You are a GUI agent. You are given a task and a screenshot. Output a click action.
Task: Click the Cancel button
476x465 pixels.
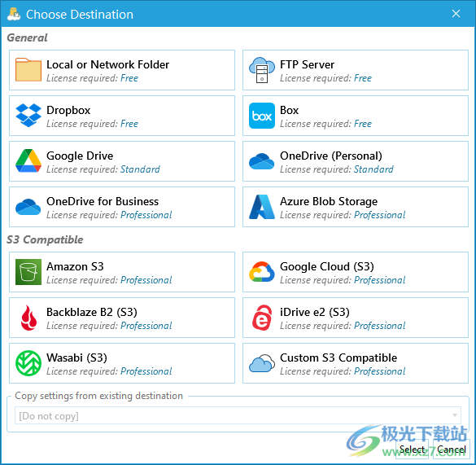point(451,450)
